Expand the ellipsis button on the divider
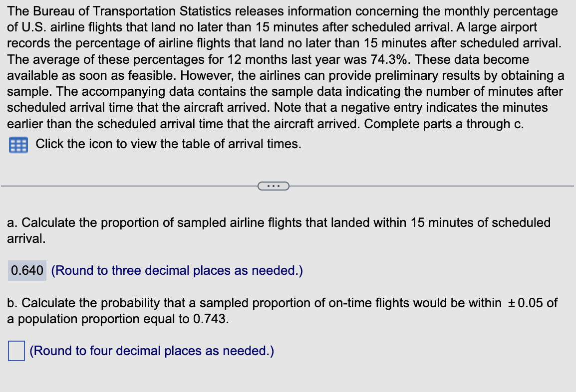 [274, 186]
